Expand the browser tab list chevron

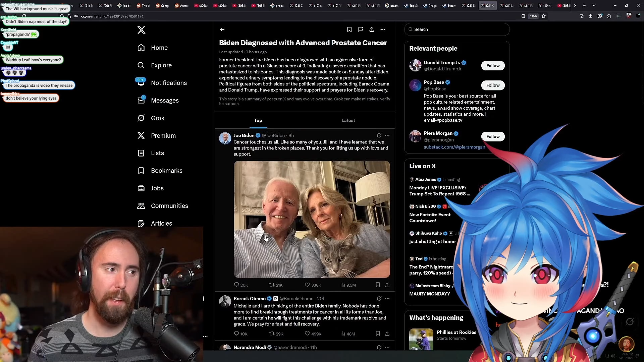click(x=594, y=6)
